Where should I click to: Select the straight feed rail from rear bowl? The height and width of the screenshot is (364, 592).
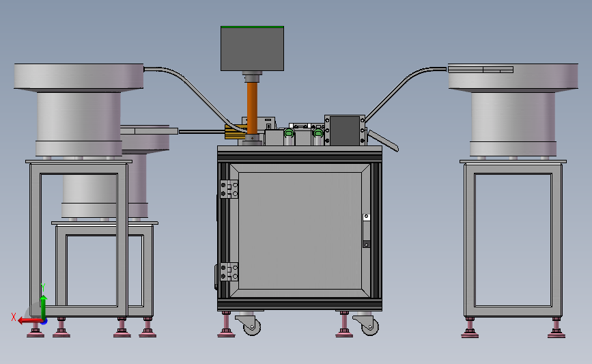(201, 131)
